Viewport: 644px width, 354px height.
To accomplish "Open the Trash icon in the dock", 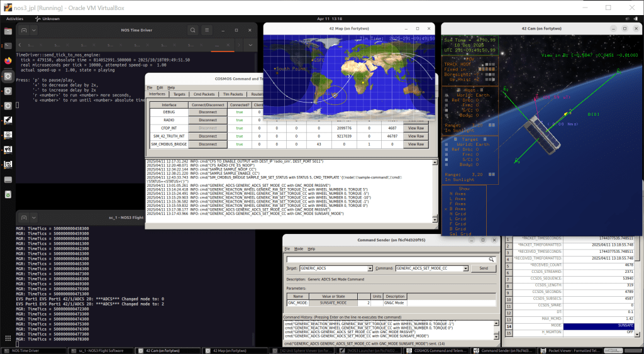I will point(8,180).
